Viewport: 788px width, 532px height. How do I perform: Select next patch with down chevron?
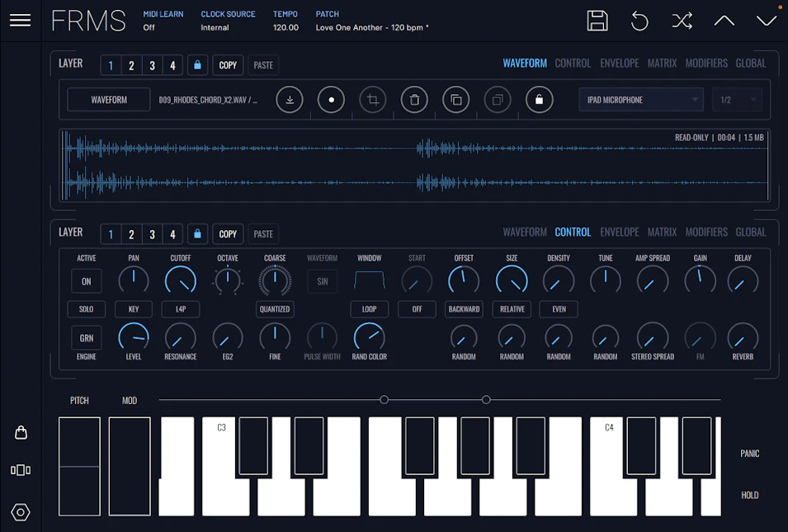point(767,21)
